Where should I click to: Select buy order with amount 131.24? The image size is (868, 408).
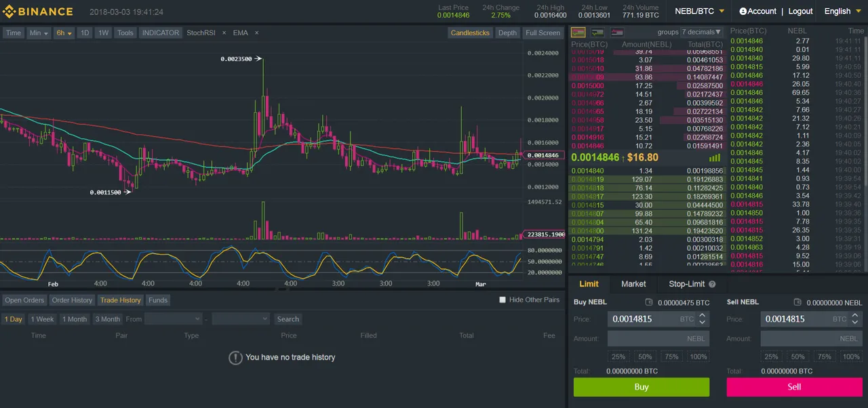click(647, 230)
